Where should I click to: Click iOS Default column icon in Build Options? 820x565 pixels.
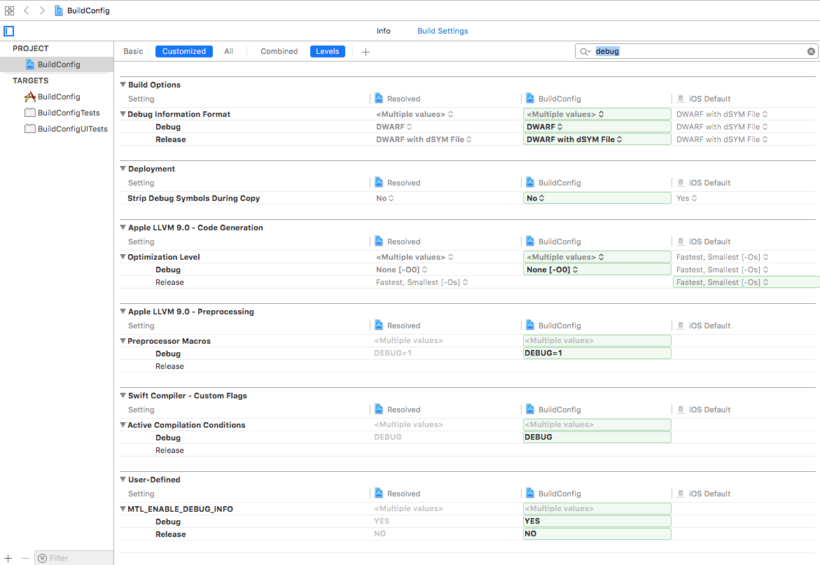(680, 98)
